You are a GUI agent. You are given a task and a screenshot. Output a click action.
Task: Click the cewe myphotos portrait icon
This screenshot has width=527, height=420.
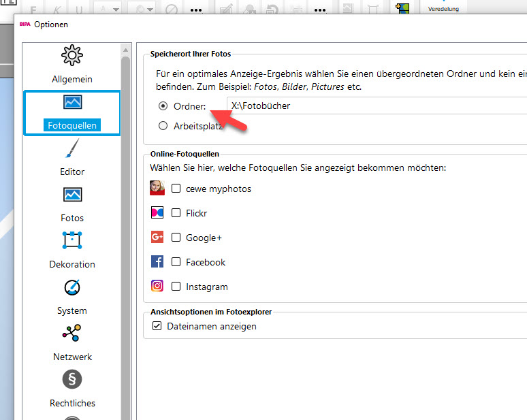(x=157, y=188)
